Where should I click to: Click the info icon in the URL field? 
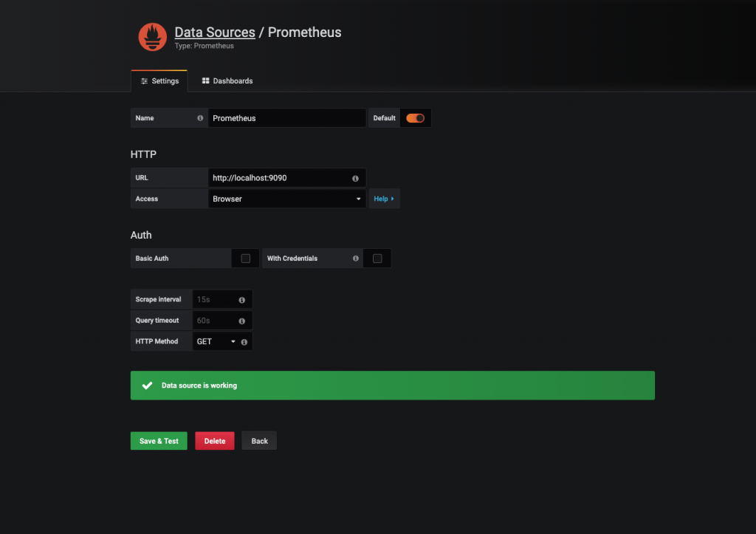tap(355, 178)
